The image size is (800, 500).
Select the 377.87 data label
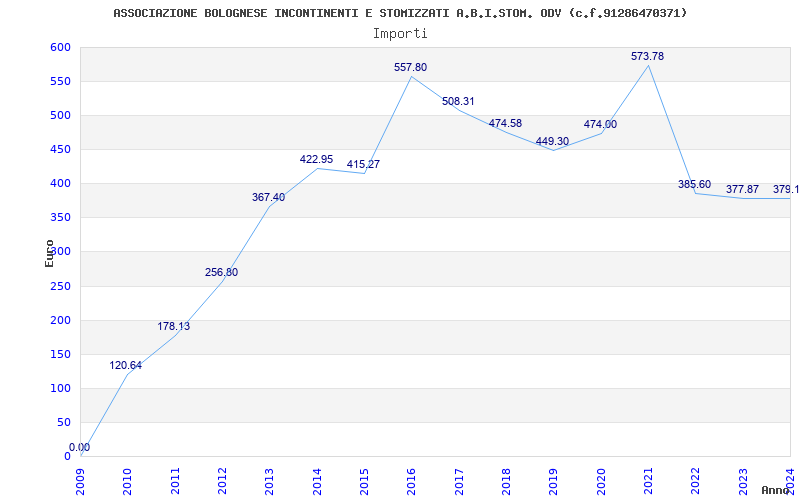[x=742, y=189]
